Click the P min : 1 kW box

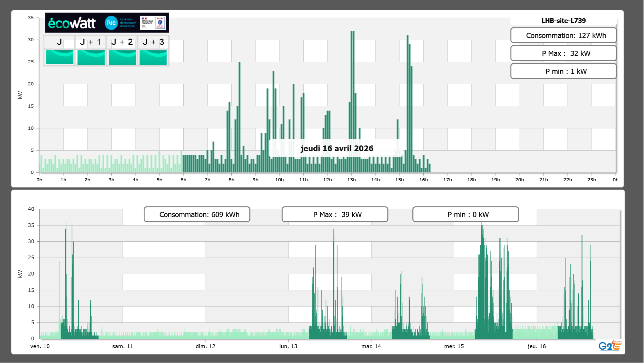coord(563,71)
